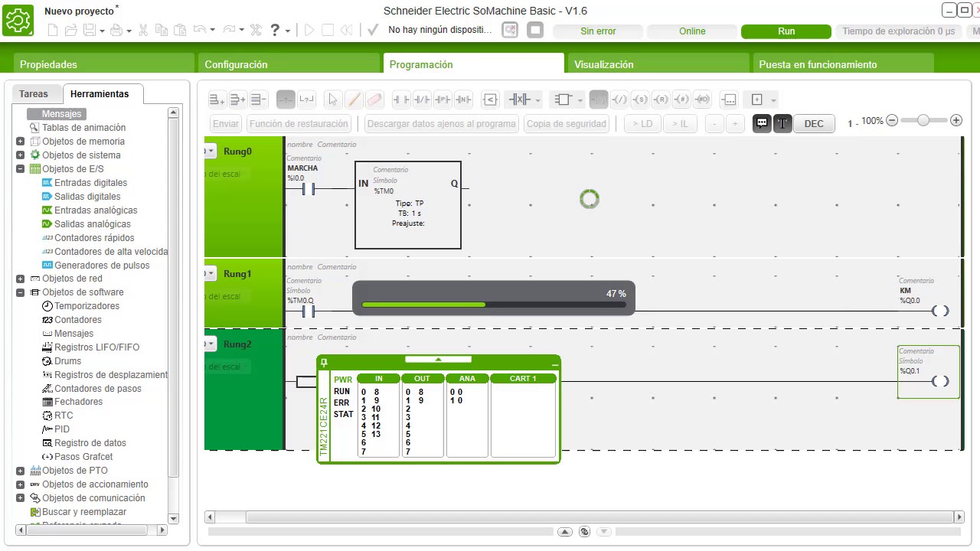Toggle symbols text display button
This screenshot has height=551, width=980.
pos(782,123)
